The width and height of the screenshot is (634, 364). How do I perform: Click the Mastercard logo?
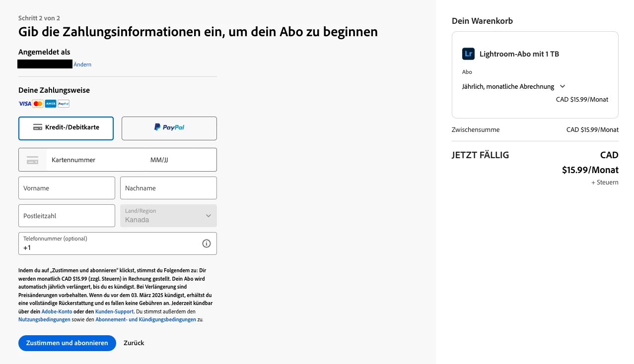(x=38, y=104)
